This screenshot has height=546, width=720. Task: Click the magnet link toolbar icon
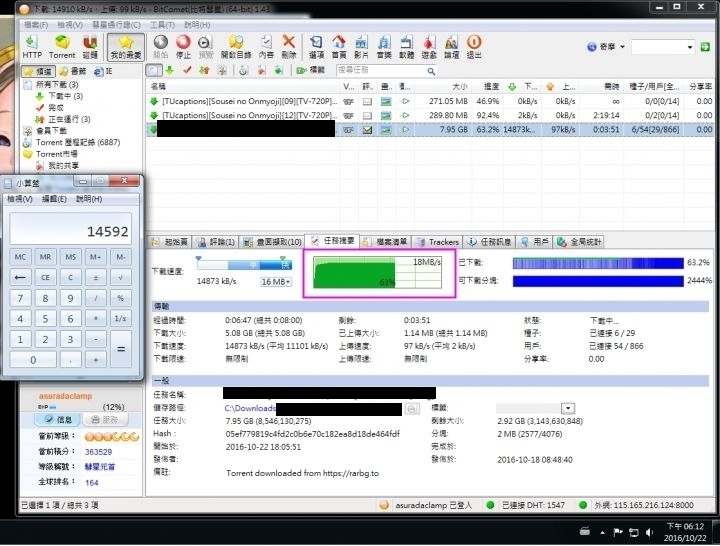click(90, 47)
